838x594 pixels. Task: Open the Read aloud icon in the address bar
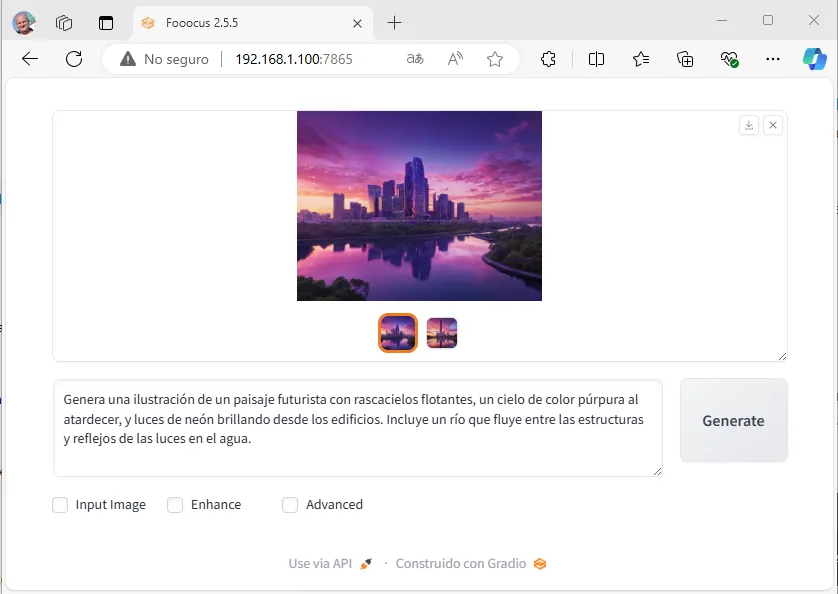click(x=455, y=59)
